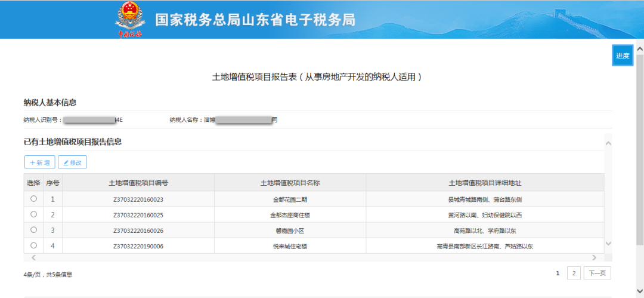Screen dimensions: 644x298
Task: Click the plus icon on 新增 button
Action: [33, 162]
